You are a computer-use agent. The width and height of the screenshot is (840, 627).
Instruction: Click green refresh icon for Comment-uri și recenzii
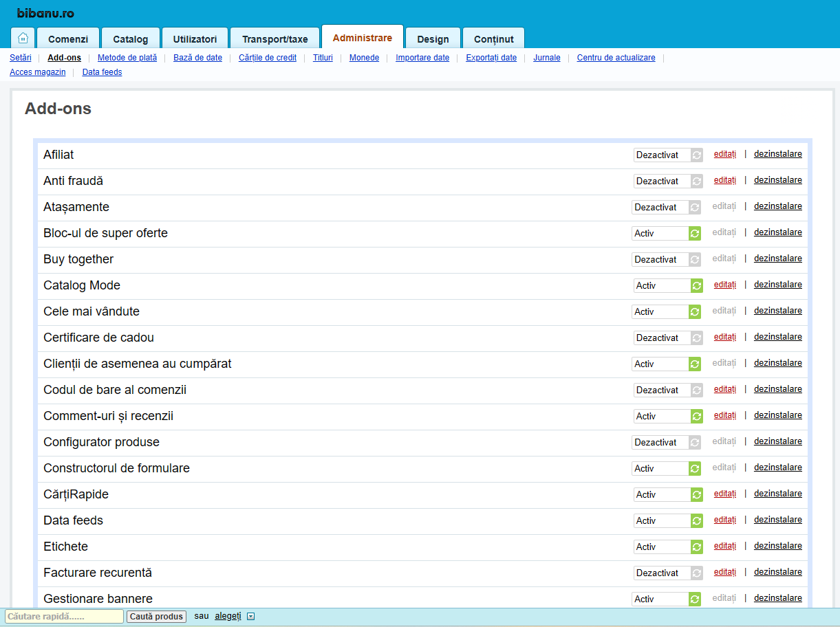697,417
